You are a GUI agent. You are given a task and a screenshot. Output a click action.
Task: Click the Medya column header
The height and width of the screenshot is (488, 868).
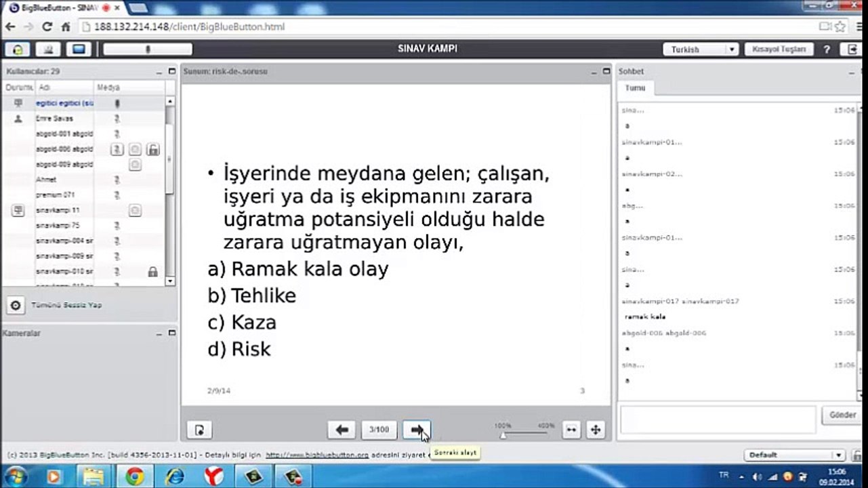(108, 87)
